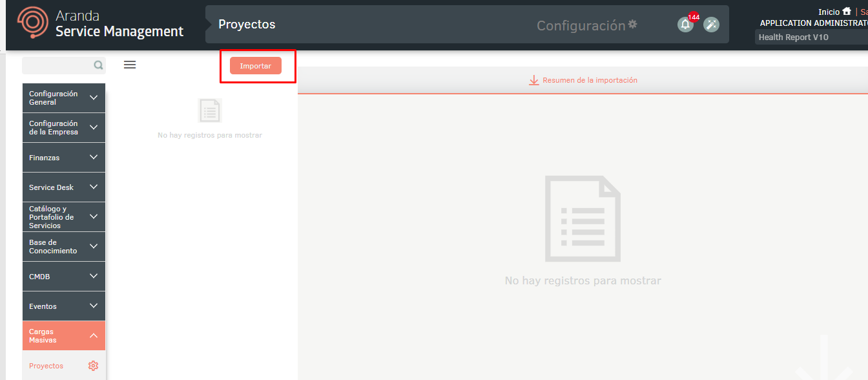Click the Proyectos header breadcrumb

pos(247,25)
